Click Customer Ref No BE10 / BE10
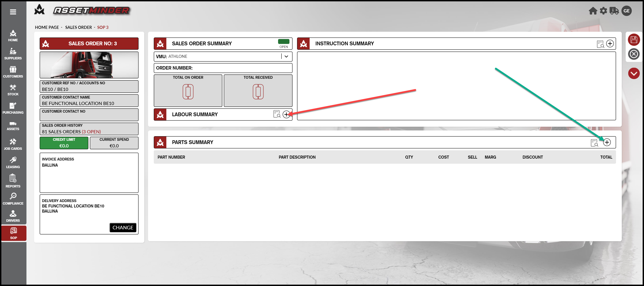This screenshot has width=644, height=286. [x=89, y=86]
